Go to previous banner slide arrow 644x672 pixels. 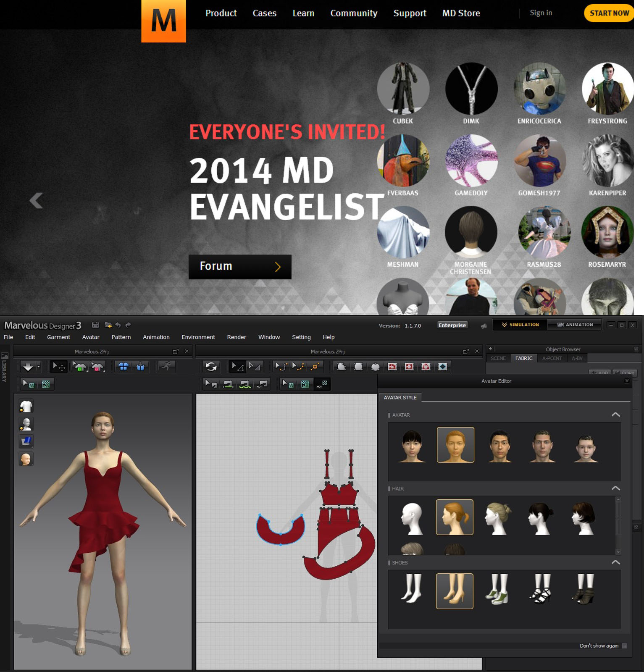[37, 200]
